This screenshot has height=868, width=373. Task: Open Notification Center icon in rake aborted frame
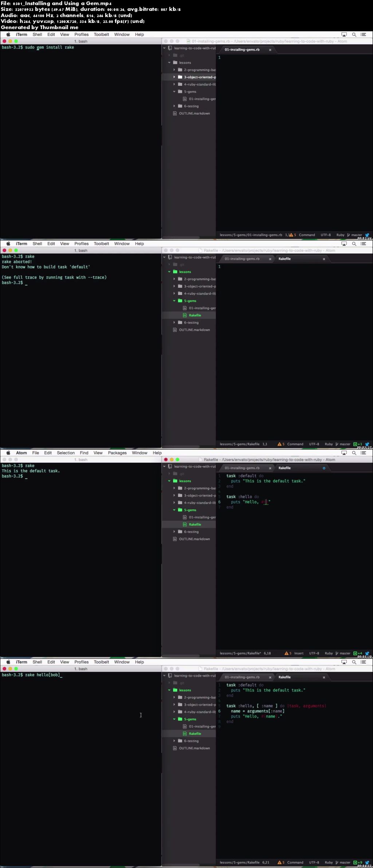click(363, 244)
